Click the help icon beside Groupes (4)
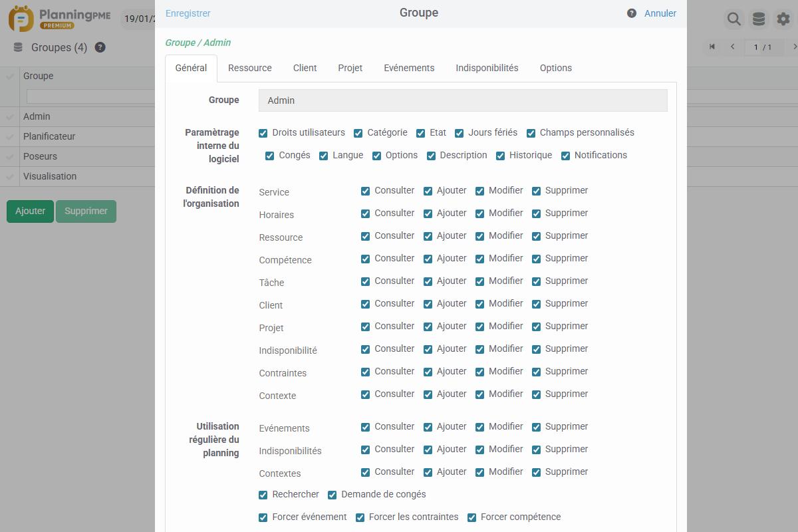 [100, 47]
